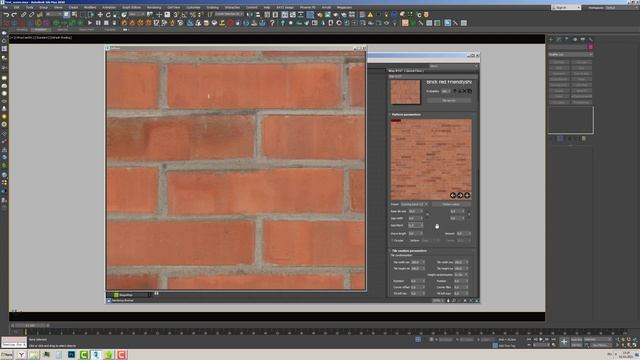The width and height of the screenshot is (640, 360).
Task: Switch to Utilities tab in command panel
Action: pos(591,40)
